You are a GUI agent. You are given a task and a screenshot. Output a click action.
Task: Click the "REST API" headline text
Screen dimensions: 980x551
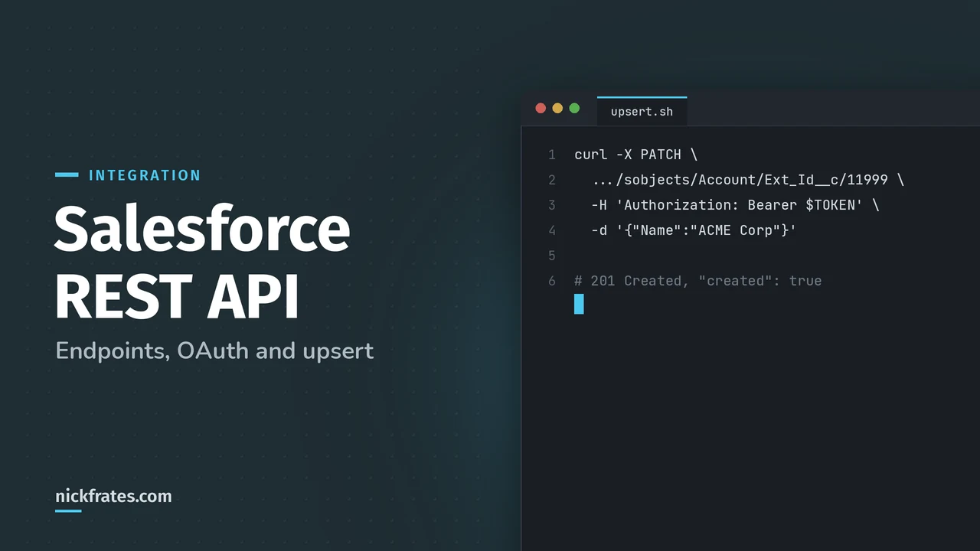pyautogui.click(x=176, y=297)
